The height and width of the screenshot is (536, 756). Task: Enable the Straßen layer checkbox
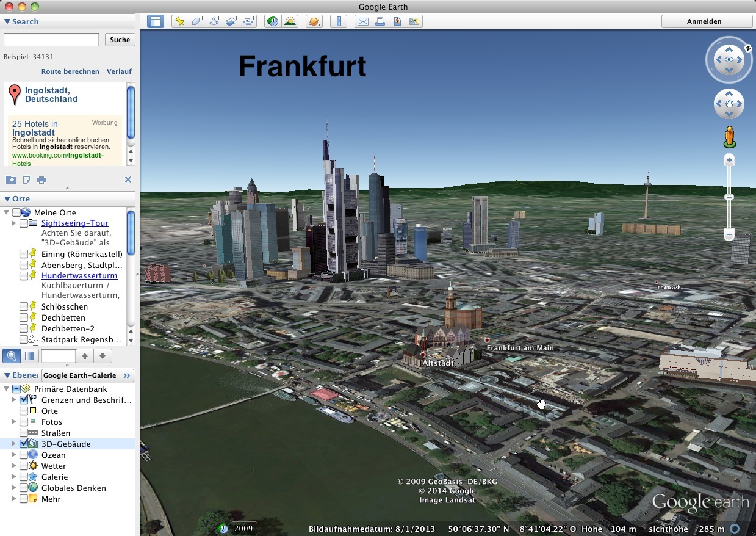(24, 433)
